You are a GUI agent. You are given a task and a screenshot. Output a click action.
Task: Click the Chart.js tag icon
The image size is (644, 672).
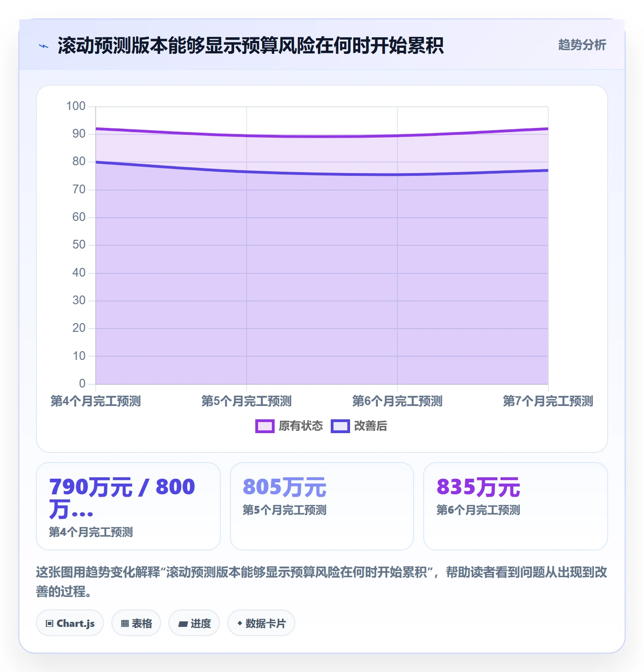click(x=50, y=624)
